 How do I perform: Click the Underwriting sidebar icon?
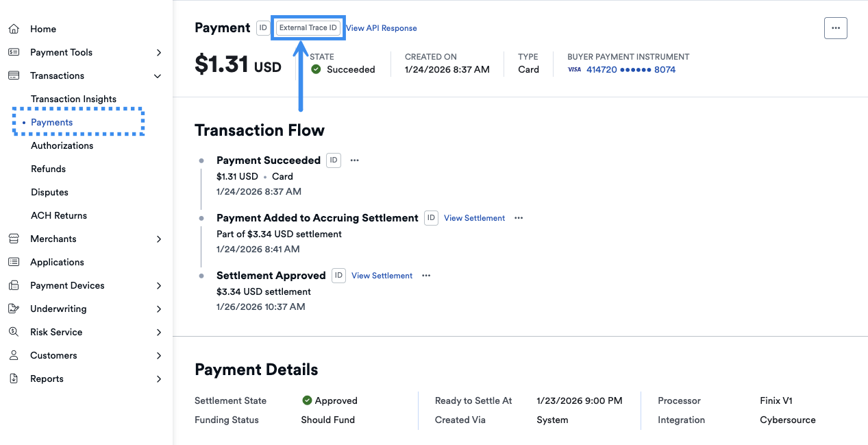point(14,309)
